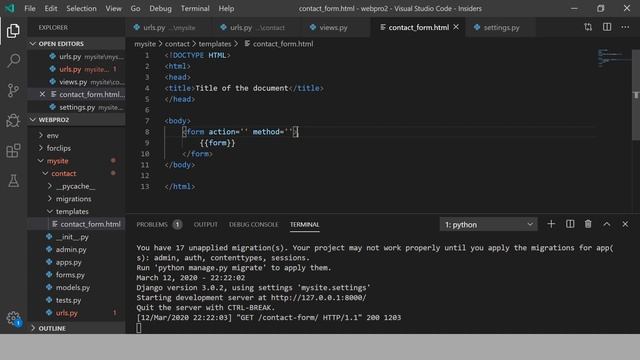The image size is (640, 360).
Task: Open the Go menu
Action: pos(136,8)
